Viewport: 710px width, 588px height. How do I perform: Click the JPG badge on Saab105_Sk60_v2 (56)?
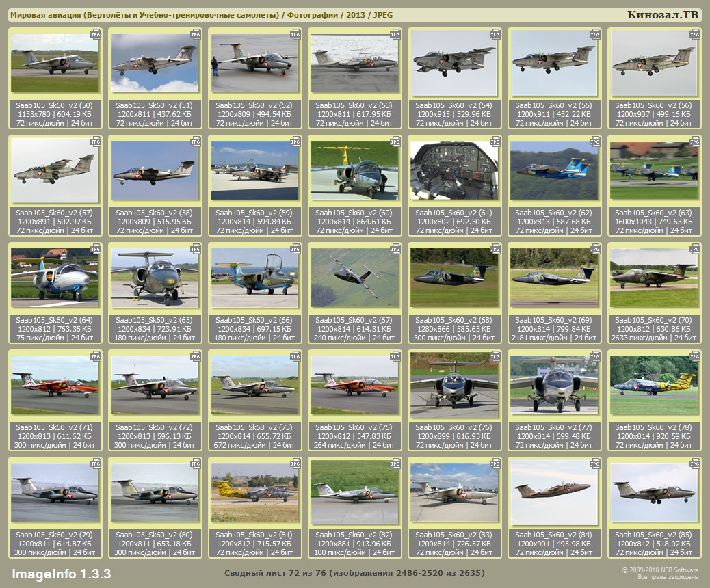(x=695, y=34)
